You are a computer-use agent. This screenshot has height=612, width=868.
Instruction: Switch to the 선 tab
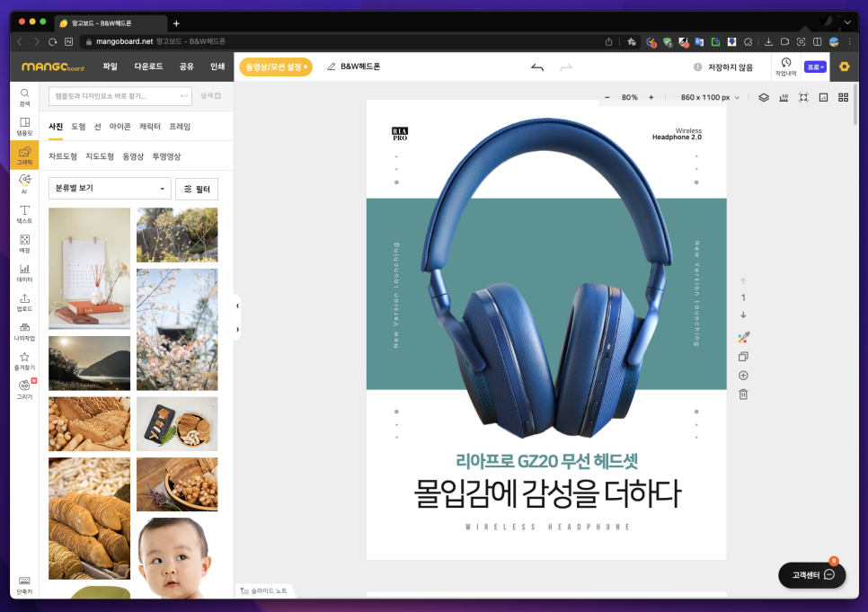tap(97, 127)
